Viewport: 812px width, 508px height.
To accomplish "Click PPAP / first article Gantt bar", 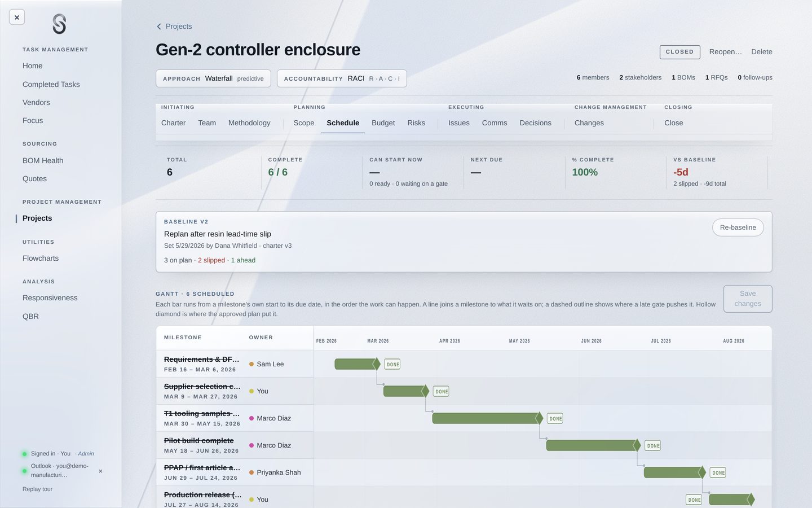I will click(673, 472).
